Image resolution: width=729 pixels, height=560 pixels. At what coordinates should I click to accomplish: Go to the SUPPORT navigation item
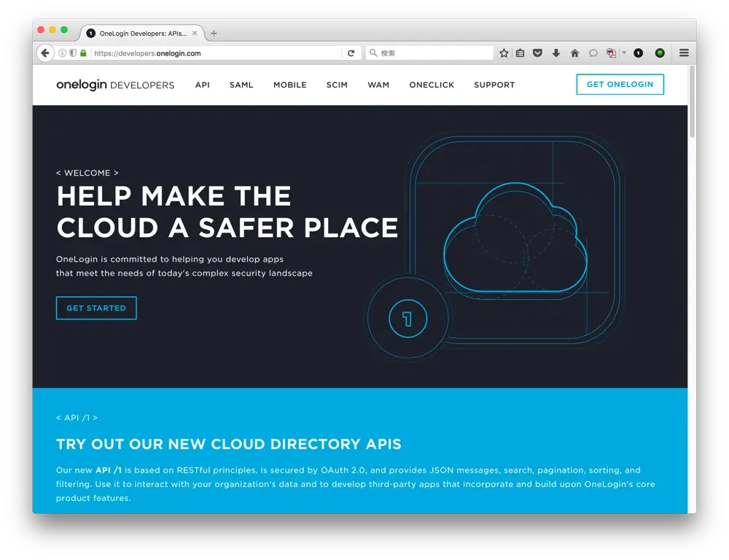coord(494,85)
